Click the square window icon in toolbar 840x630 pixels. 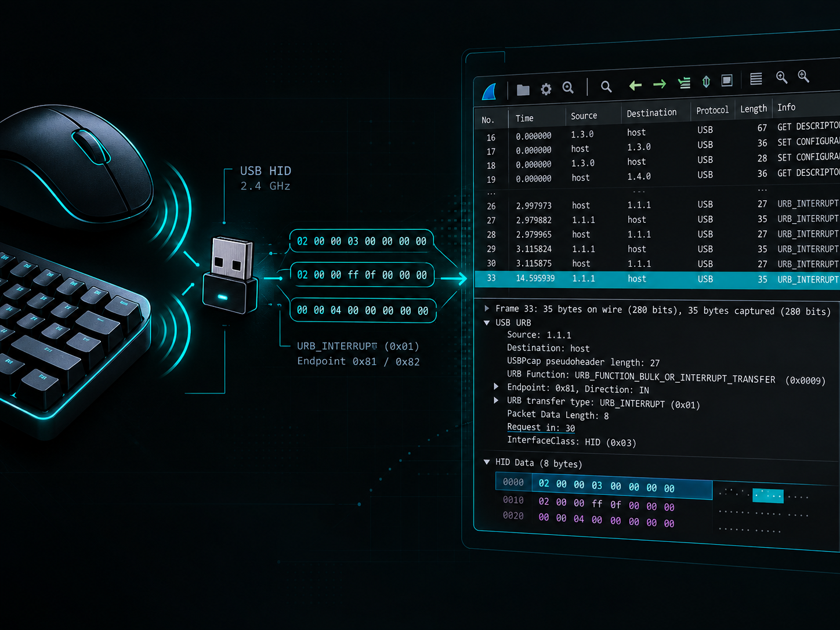[x=727, y=81]
